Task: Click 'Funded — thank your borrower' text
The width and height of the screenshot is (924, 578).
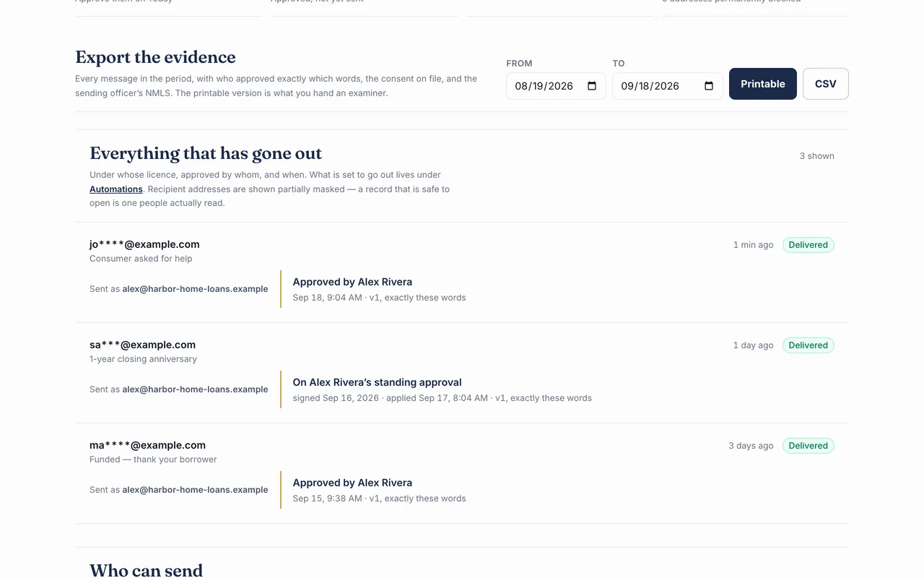Action: [153, 460]
